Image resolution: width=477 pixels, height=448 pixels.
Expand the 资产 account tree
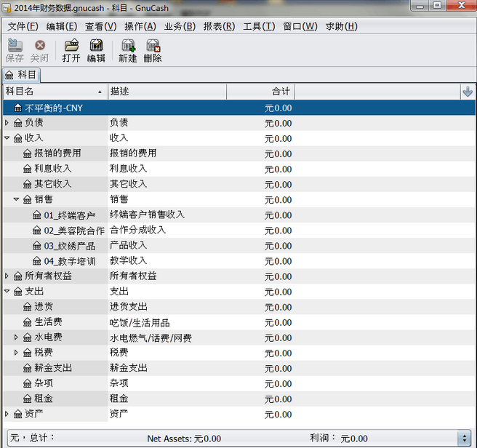tap(7, 414)
